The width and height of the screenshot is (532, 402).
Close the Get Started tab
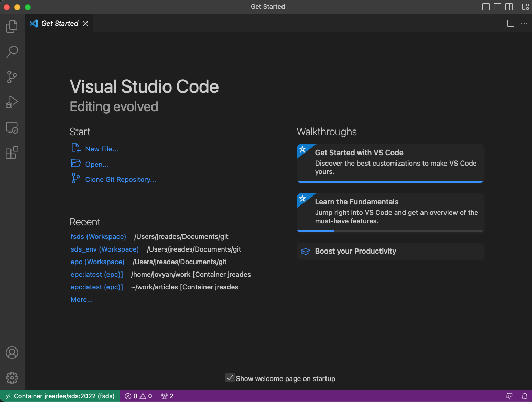pos(85,24)
